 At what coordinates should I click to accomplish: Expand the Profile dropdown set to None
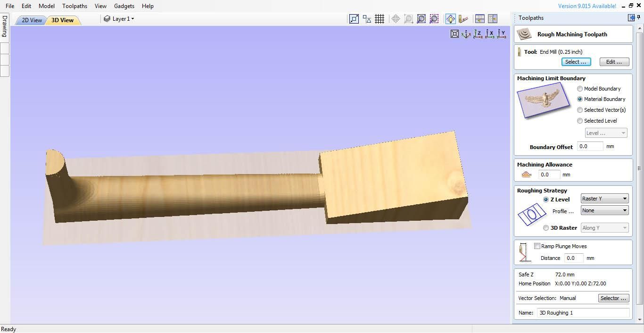click(604, 210)
